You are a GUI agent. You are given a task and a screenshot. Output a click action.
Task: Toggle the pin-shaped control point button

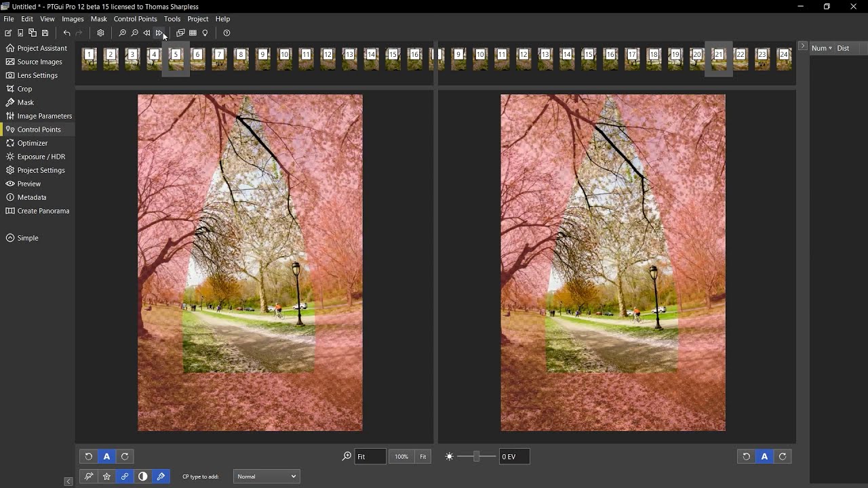[x=88, y=476]
